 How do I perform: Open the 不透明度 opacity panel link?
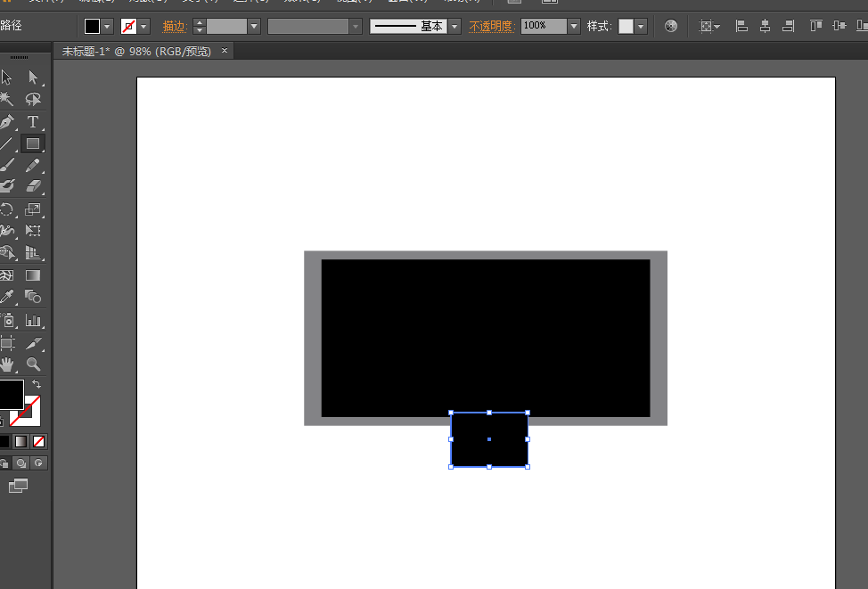[491, 27]
